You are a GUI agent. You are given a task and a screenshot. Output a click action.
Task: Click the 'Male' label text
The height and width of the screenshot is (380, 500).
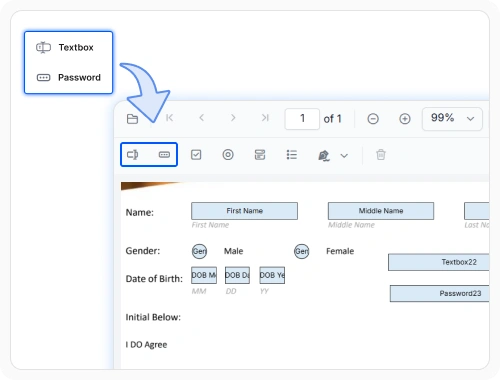[233, 251]
